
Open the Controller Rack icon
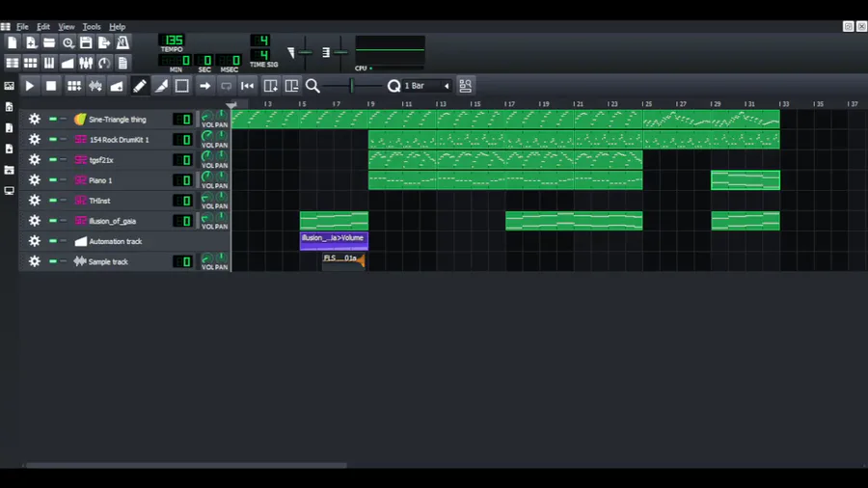click(104, 63)
